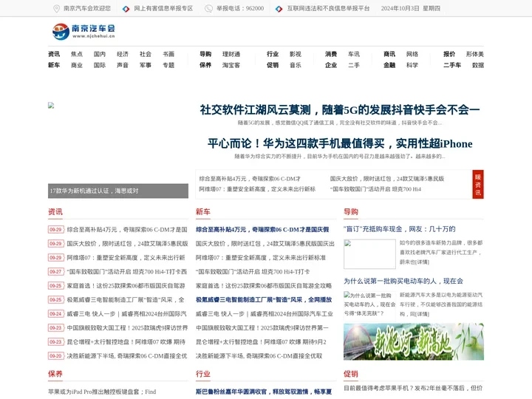Open 09-27 article 国车致敬国门 in 资讯 list
The width and height of the screenshot is (532, 399).
point(126,272)
